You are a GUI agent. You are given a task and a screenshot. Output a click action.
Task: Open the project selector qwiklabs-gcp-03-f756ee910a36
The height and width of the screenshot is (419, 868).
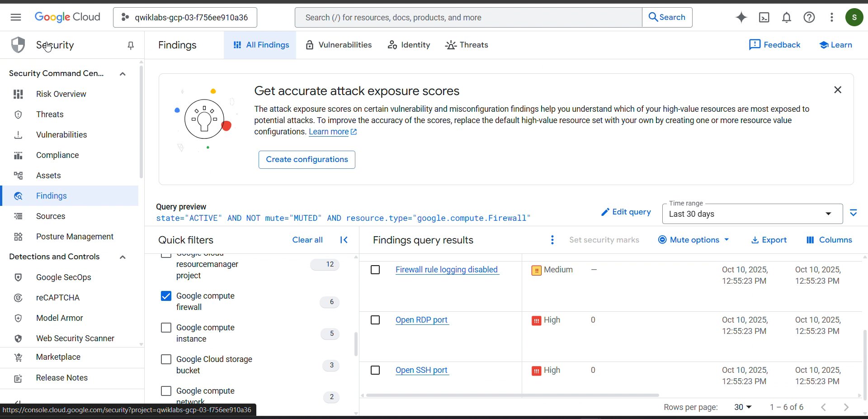coord(185,17)
